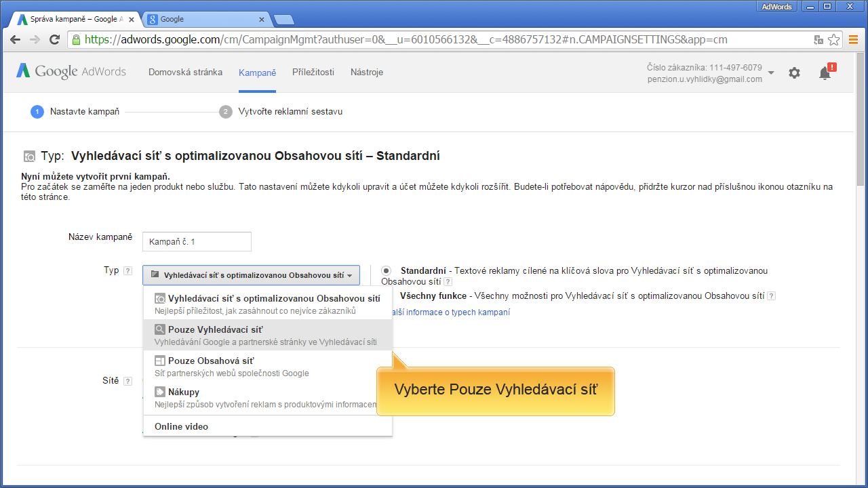Click the help question mark next to Typ

[x=127, y=271]
